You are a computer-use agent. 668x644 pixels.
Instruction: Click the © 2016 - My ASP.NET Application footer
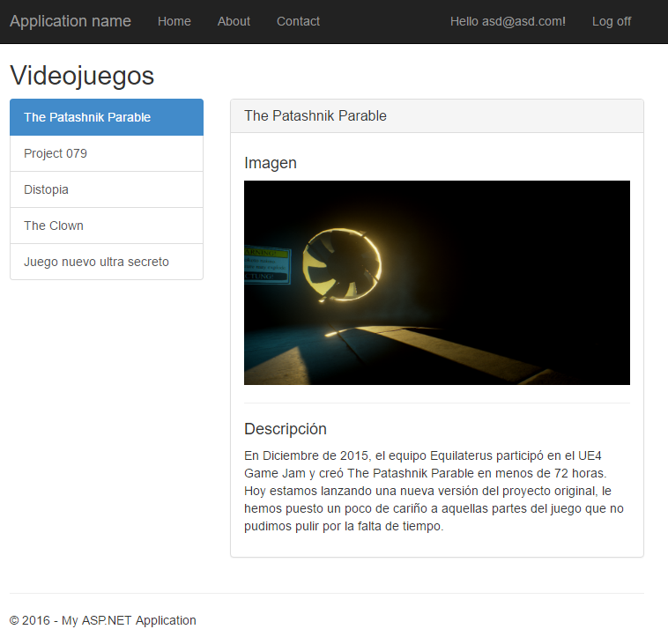[103, 620]
